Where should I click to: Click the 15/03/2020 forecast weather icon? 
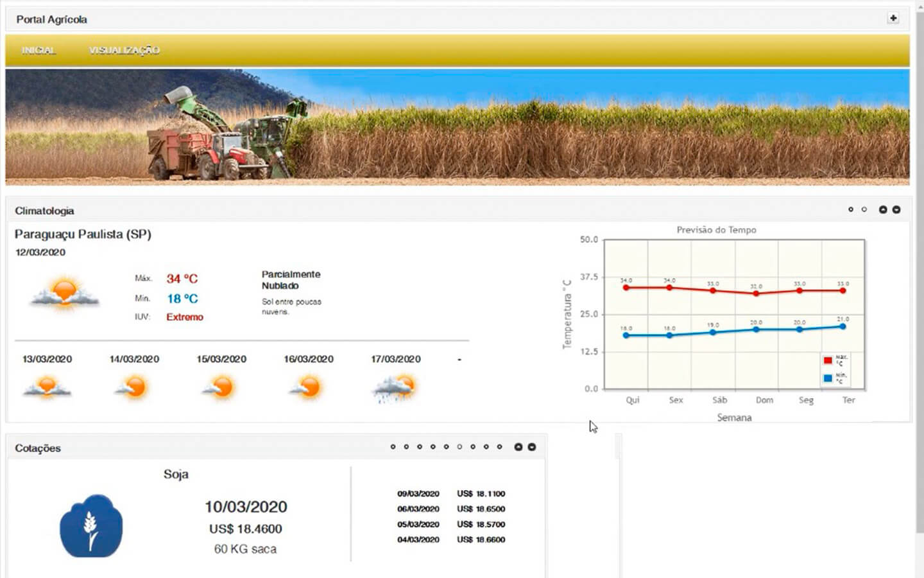point(220,387)
